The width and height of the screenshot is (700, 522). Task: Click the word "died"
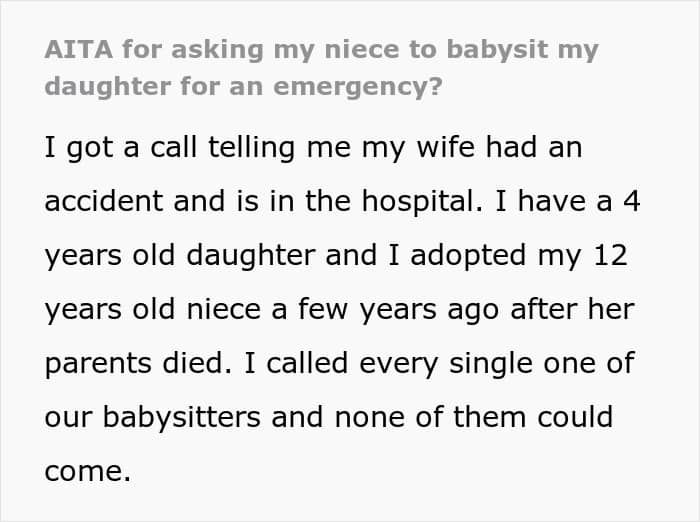click(x=195, y=363)
